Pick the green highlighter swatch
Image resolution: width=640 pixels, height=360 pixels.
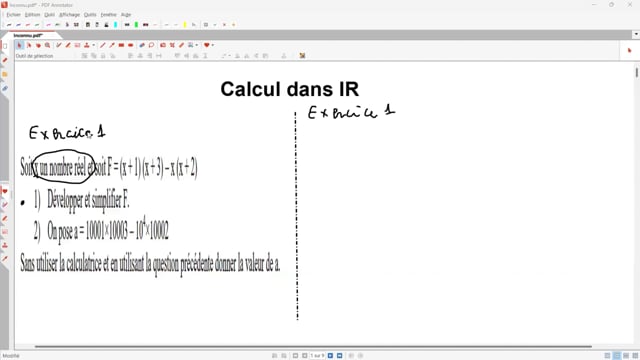(136, 25)
